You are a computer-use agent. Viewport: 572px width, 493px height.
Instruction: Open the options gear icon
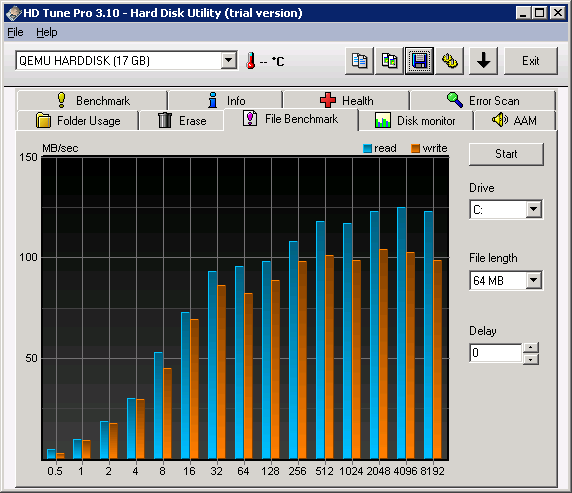tap(449, 61)
